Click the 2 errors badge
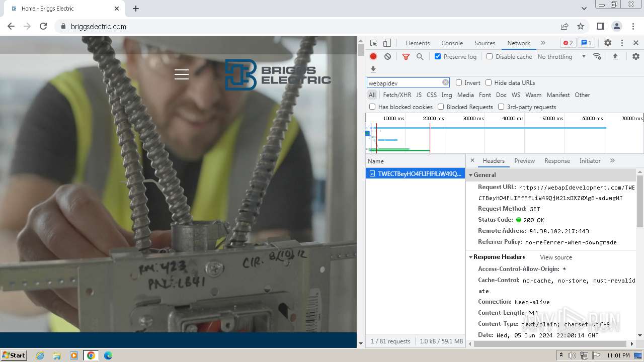644x362 pixels. point(568,43)
